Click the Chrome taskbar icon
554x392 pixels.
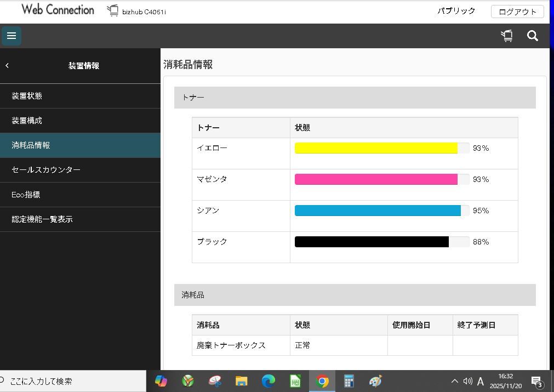pos(322,381)
